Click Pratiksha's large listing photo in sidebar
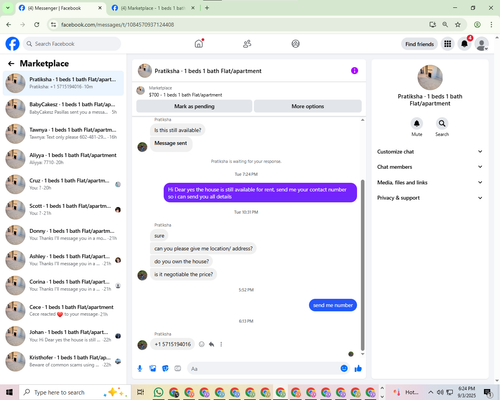The width and height of the screenshot is (500, 400). coord(430,77)
